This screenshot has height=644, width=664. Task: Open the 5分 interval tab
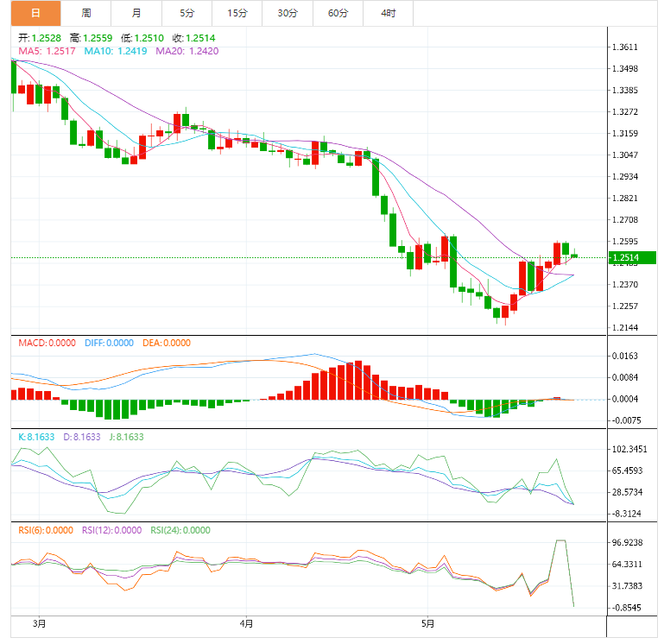[x=187, y=13]
